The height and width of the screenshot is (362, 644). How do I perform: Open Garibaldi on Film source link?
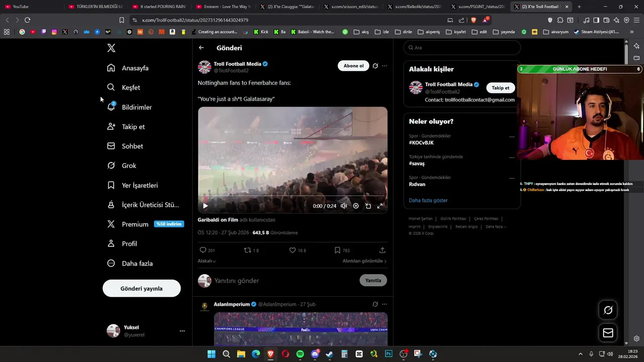[218, 220]
